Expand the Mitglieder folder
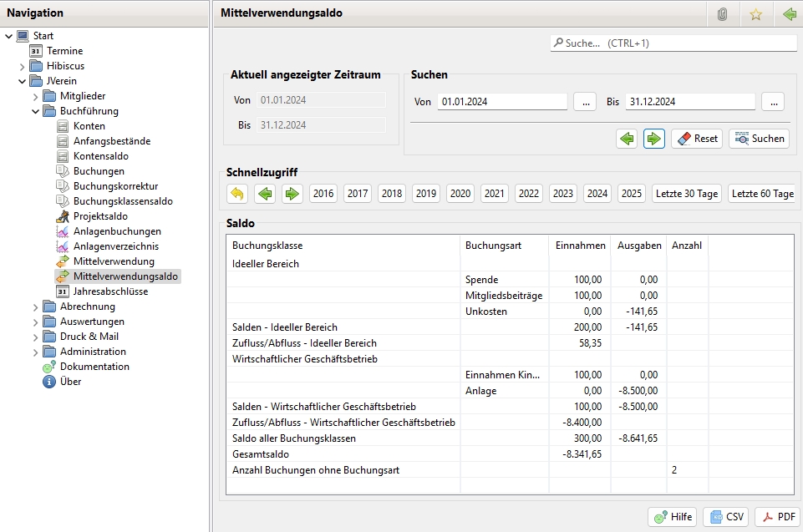Viewport: 803px width, 532px height. [36, 96]
